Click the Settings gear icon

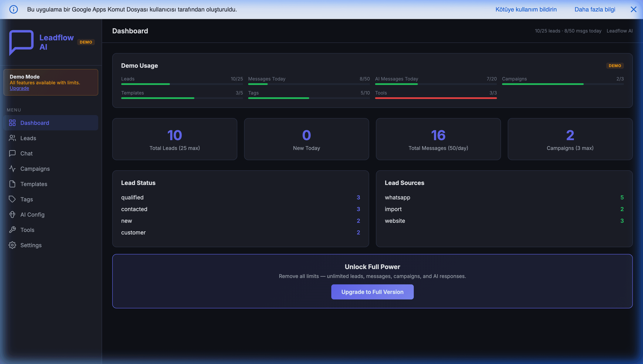coord(13,245)
